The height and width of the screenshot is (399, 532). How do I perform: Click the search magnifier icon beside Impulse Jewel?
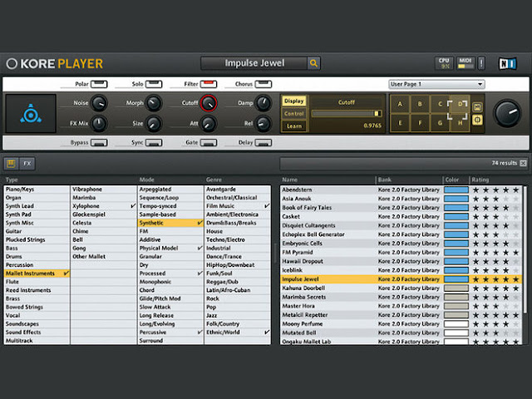[313, 63]
